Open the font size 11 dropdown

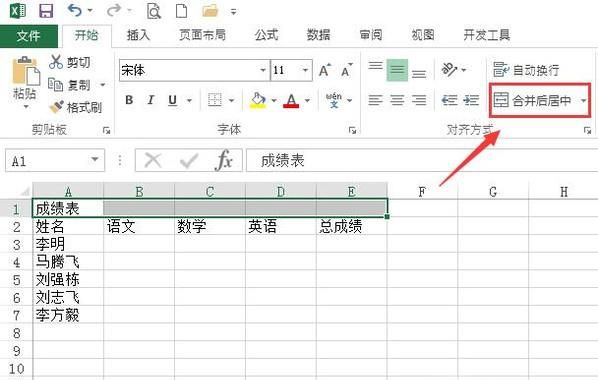[x=305, y=70]
